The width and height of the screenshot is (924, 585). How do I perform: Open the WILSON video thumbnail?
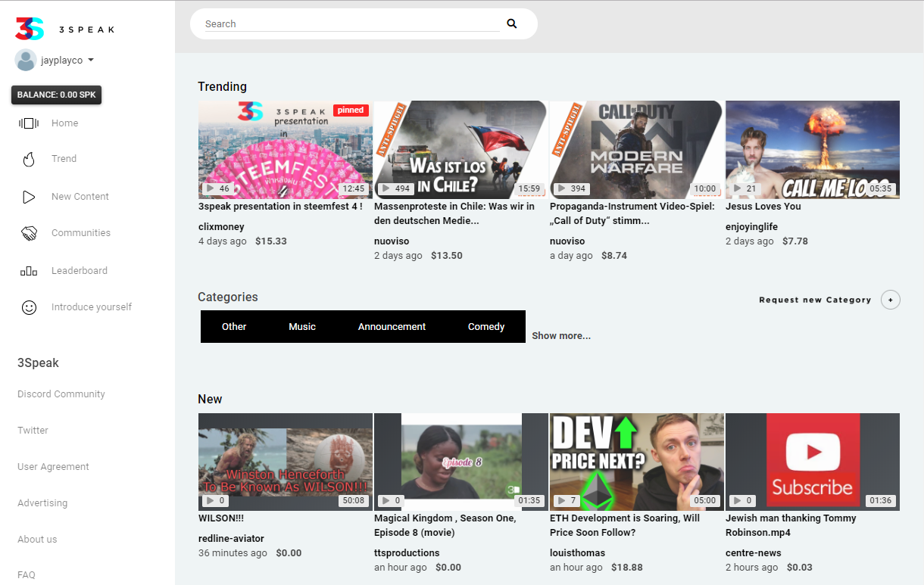coord(286,462)
